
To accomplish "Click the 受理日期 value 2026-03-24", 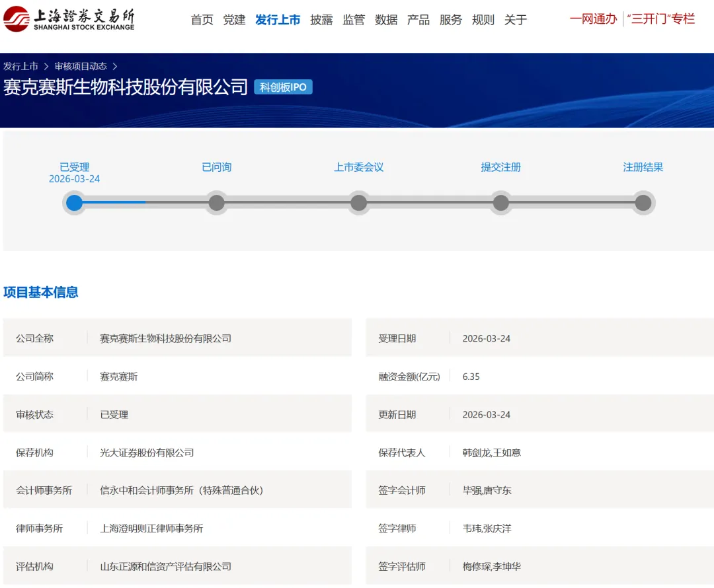I will point(487,339).
